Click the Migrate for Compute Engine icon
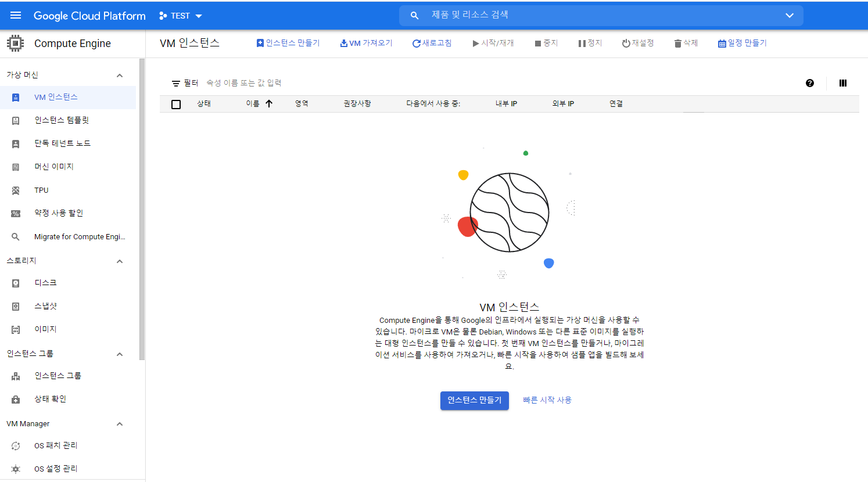This screenshot has width=868, height=482. [x=16, y=237]
